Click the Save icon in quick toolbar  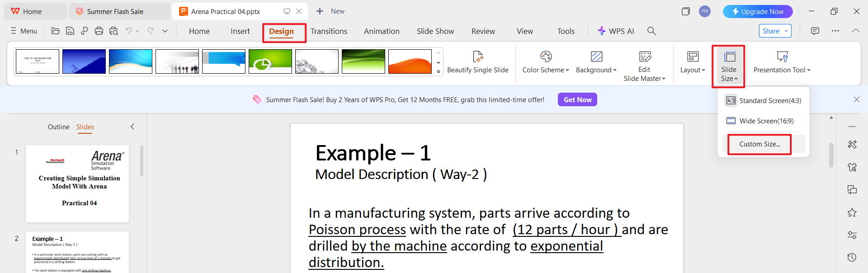coord(70,31)
